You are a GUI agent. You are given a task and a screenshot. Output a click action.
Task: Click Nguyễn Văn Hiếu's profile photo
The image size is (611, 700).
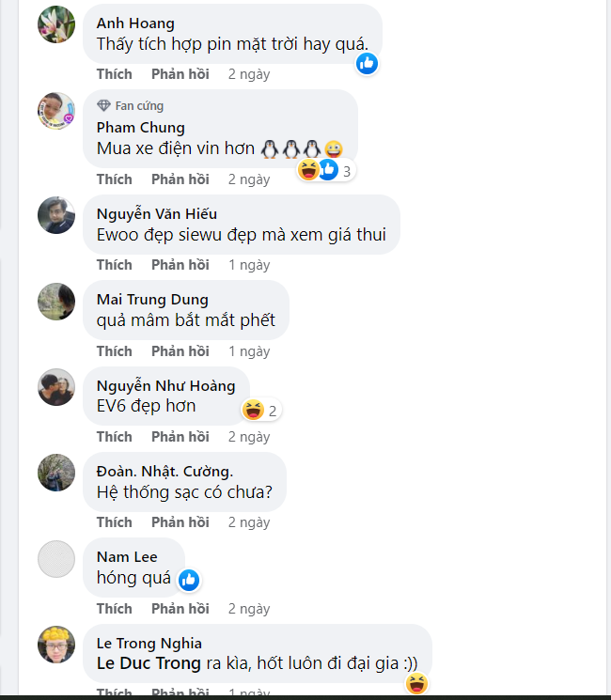tap(55, 215)
